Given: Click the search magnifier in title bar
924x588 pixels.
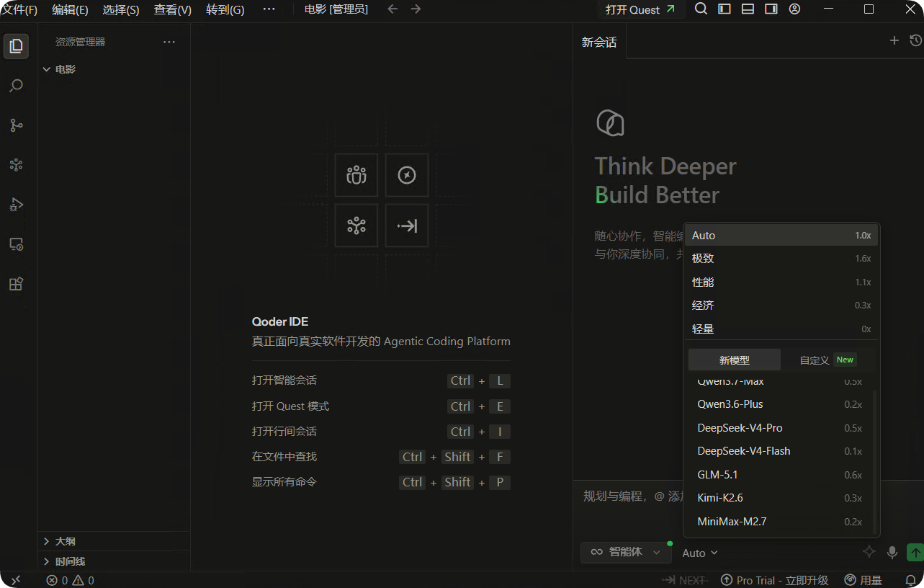Looking at the screenshot, I should pyautogui.click(x=701, y=9).
